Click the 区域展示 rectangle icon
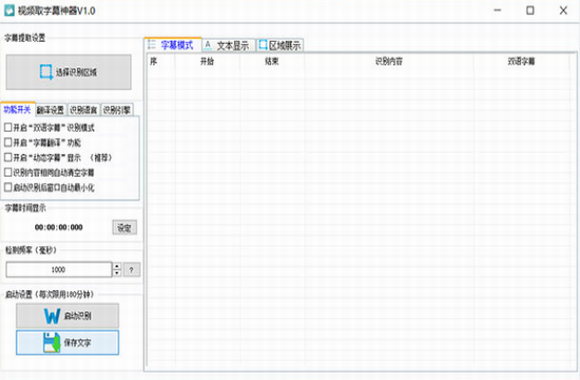The height and width of the screenshot is (380, 580). tap(263, 45)
